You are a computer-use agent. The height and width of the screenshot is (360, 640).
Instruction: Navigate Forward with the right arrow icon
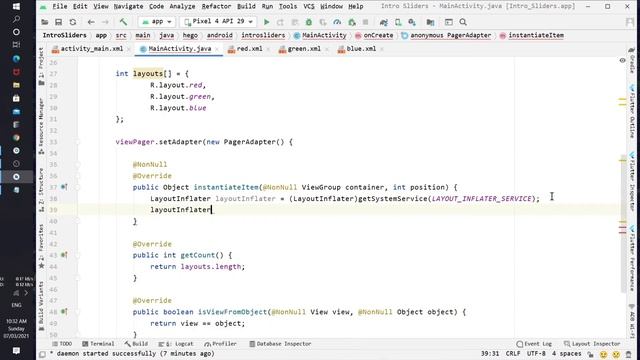105,22
